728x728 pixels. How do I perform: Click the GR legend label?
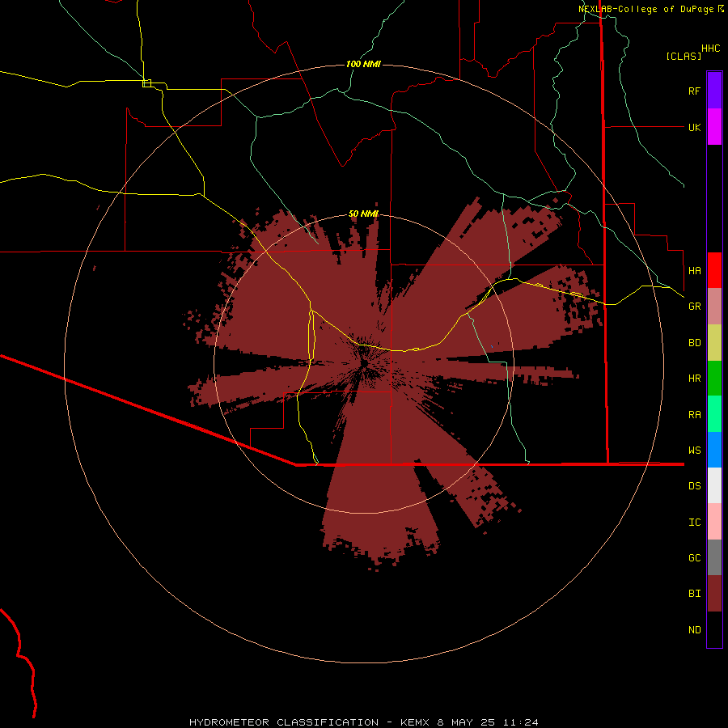click(694, 307)
